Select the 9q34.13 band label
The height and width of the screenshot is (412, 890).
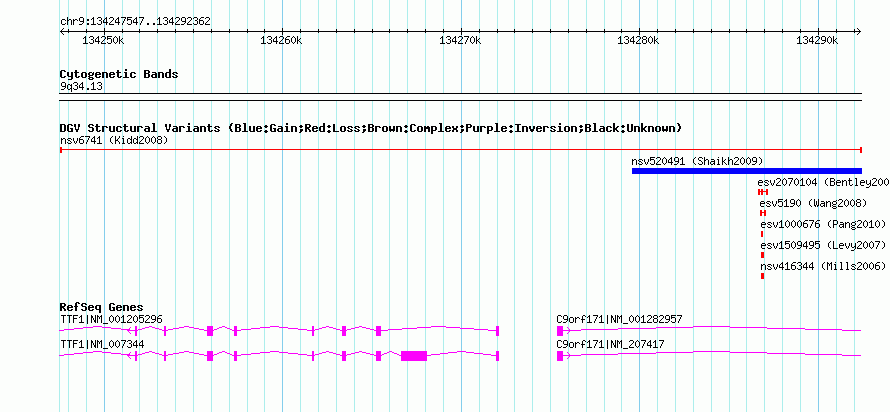click(x=82, y=87)
